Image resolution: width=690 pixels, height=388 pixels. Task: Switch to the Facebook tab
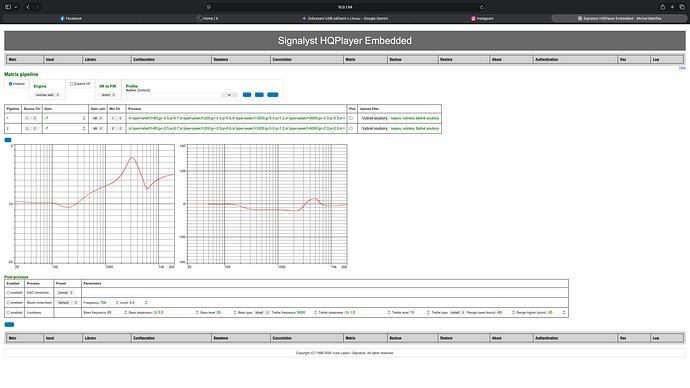click(71, 18)
